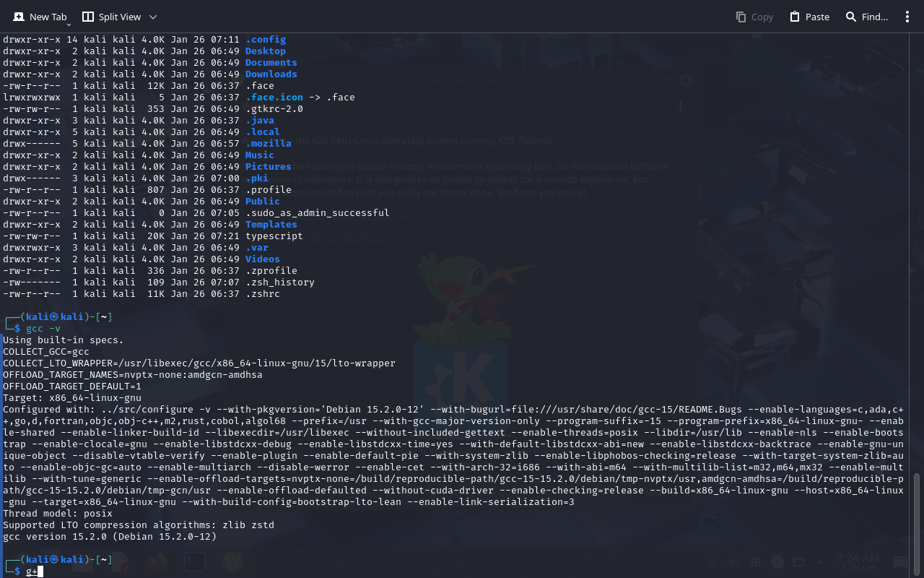Click the Paste clipboard icon
Viewport: 924px width, 578px height.
[x=795, y=17]
